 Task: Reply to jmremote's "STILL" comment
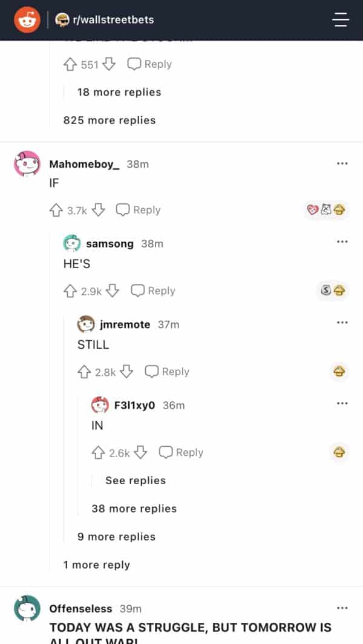click(x=168, y=372)
